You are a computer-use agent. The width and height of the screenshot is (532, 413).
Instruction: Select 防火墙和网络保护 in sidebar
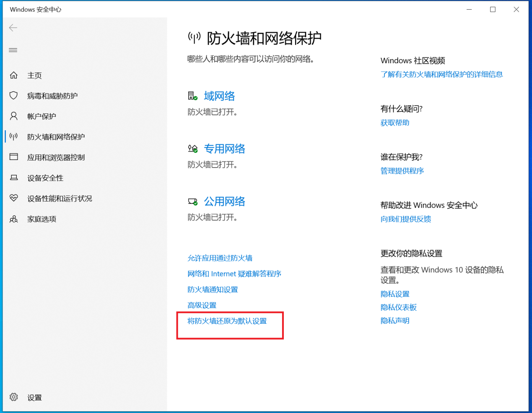tap(56, 137)
